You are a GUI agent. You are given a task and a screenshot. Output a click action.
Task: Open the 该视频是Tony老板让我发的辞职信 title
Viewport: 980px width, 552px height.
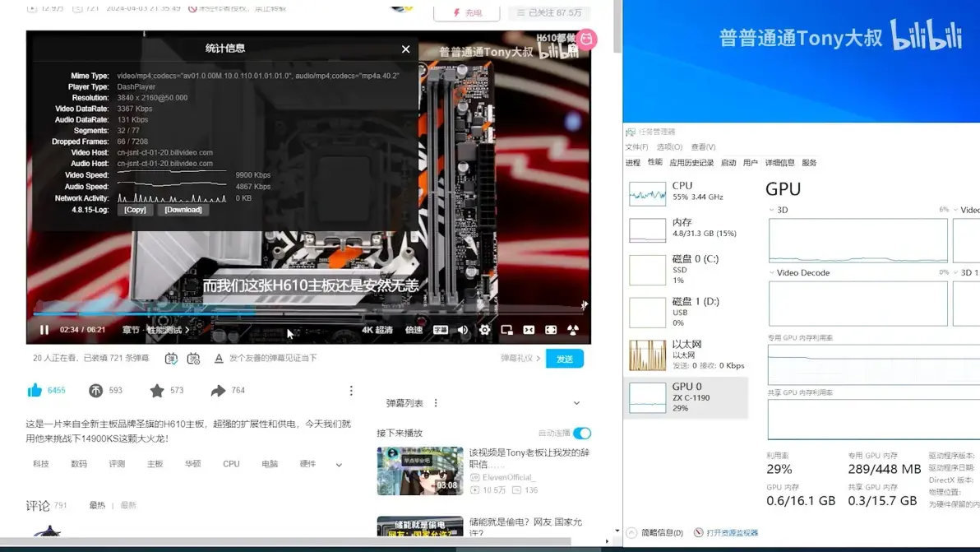(529, 458)
